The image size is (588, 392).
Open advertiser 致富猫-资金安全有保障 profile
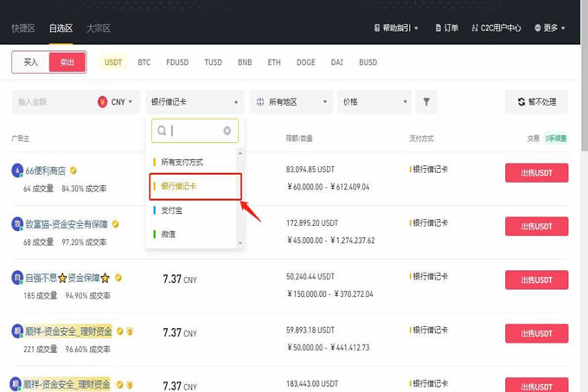[67, 224]
